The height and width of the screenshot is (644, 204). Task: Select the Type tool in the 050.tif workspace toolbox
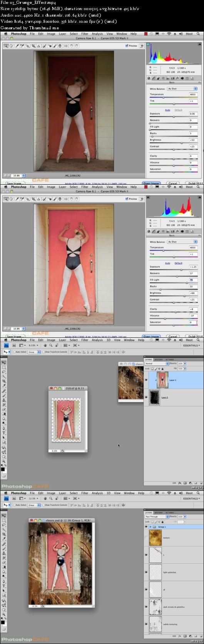[x=4, y=433]
